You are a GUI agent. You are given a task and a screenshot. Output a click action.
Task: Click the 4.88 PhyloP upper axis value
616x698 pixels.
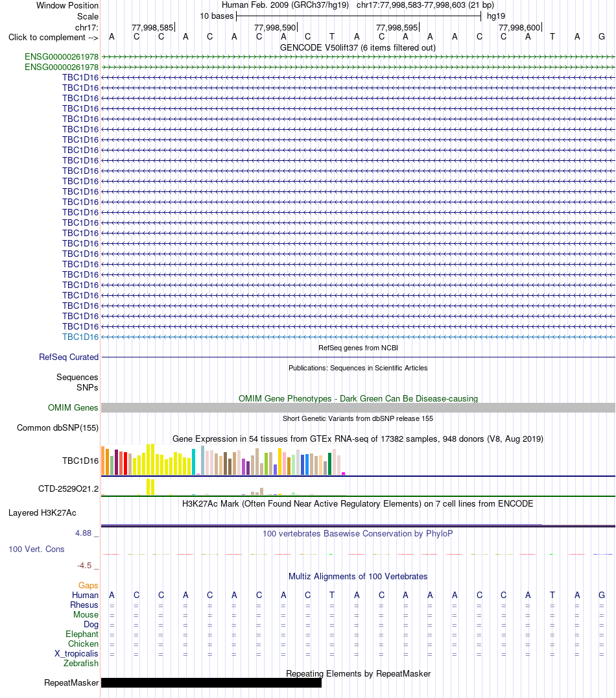tap(84, 533)
